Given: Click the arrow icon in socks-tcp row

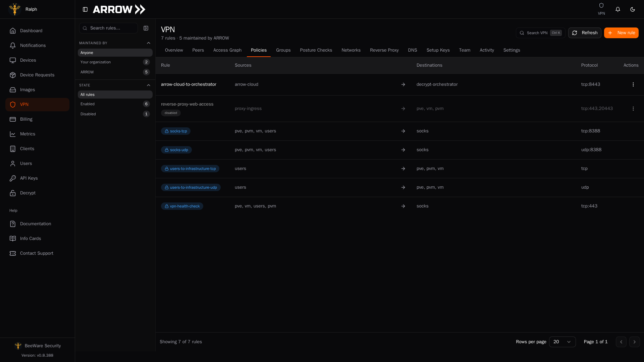Looking at the screenshot, I should pos(403,131).
